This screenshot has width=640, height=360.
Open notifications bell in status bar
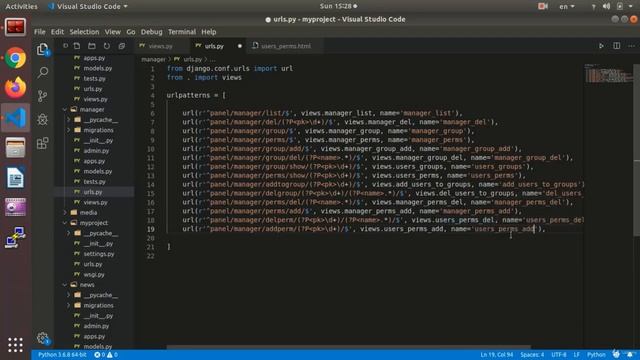coord(630,354)
